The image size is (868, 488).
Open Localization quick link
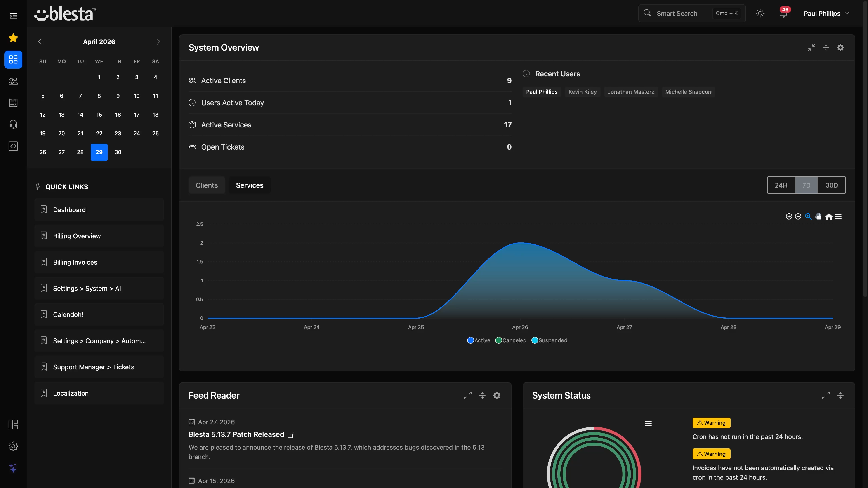(99, 393)
